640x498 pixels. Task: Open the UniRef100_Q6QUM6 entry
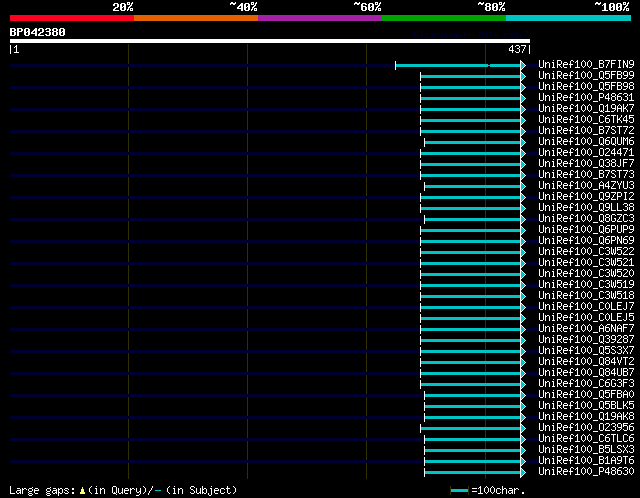click(586, 142)
